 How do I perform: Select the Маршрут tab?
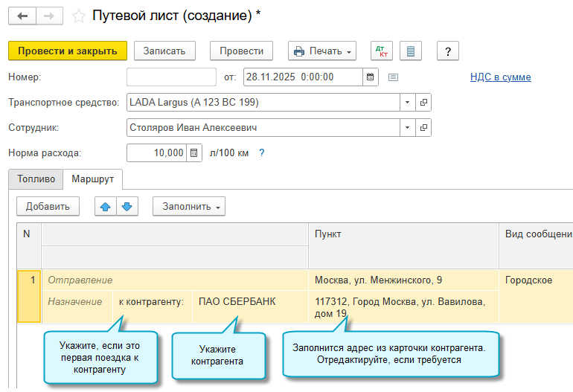tap(93, 179)
